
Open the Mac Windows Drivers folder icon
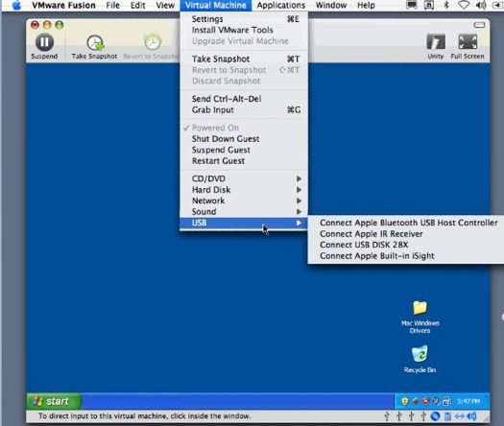click(420, 307)
